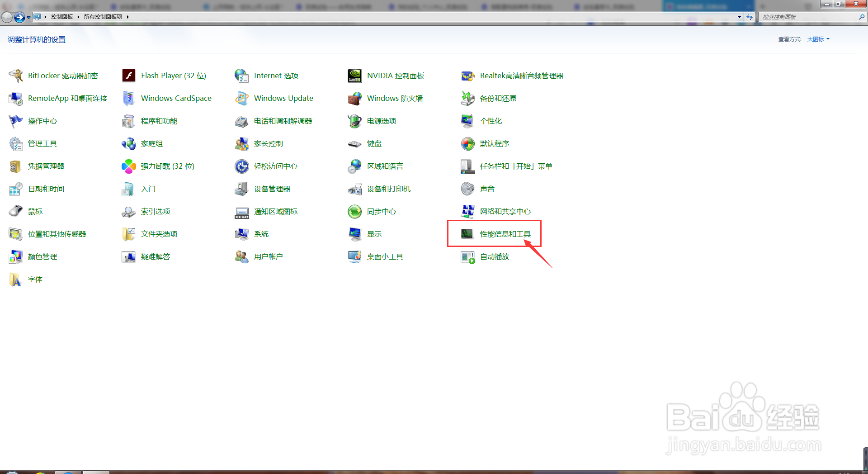Open recent pages dropdown beside the forward button
The image size is (868, 474).
[28, 17]
